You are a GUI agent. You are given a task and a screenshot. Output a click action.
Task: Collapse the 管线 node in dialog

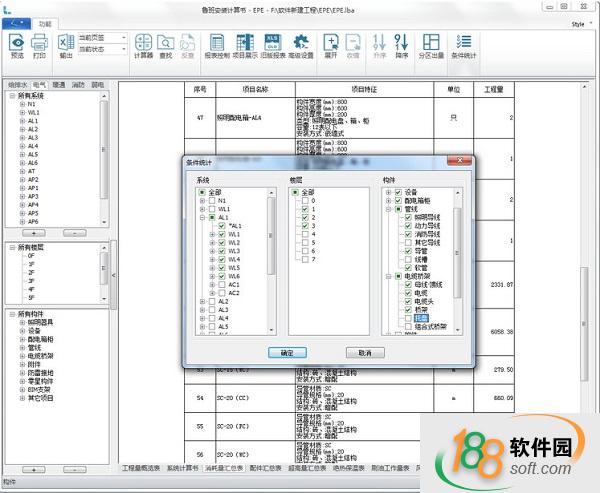point(388,209)
